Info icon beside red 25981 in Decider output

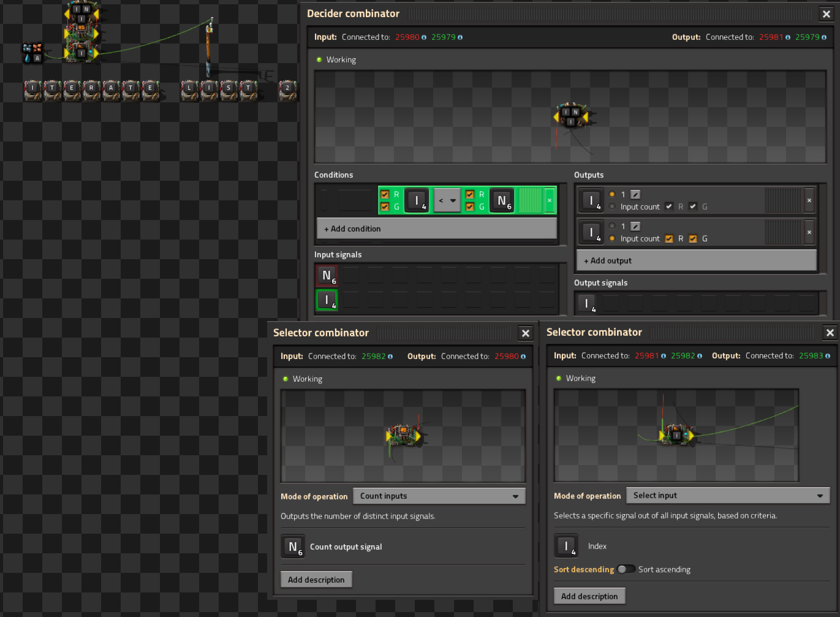pyautogui.click(x=788, y=37)
